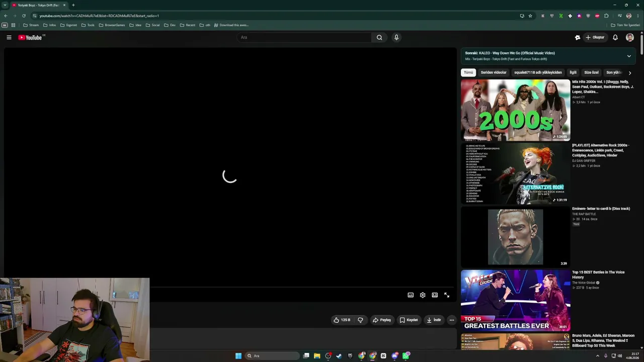Open the YouTube account avatar menu

(629, 37)
